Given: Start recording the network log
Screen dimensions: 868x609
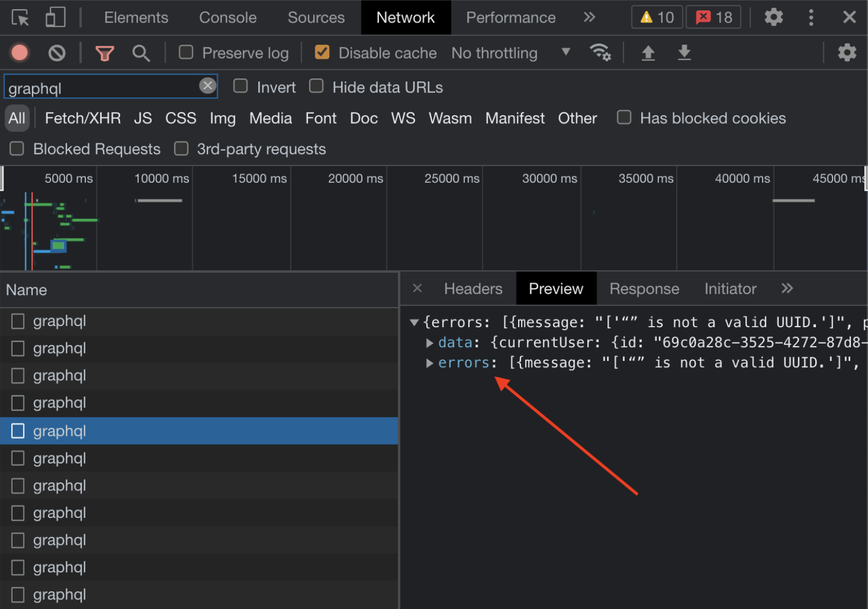Looking at the screenshot, I should coord(19,52).
